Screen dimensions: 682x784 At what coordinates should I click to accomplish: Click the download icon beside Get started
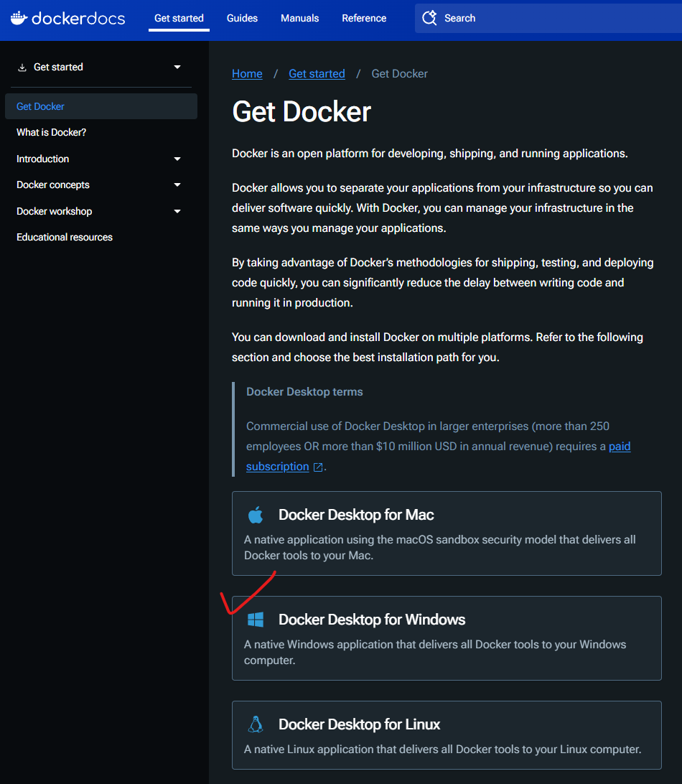click(22, 67)
